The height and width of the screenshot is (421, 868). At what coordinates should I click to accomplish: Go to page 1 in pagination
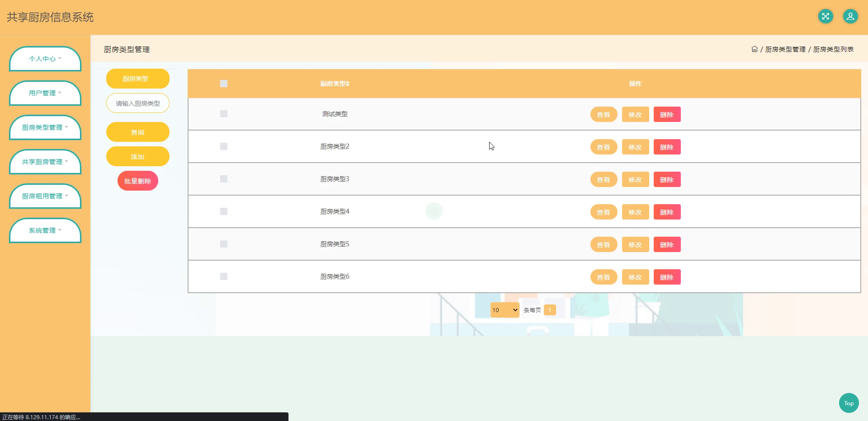[x=550, y=310]
